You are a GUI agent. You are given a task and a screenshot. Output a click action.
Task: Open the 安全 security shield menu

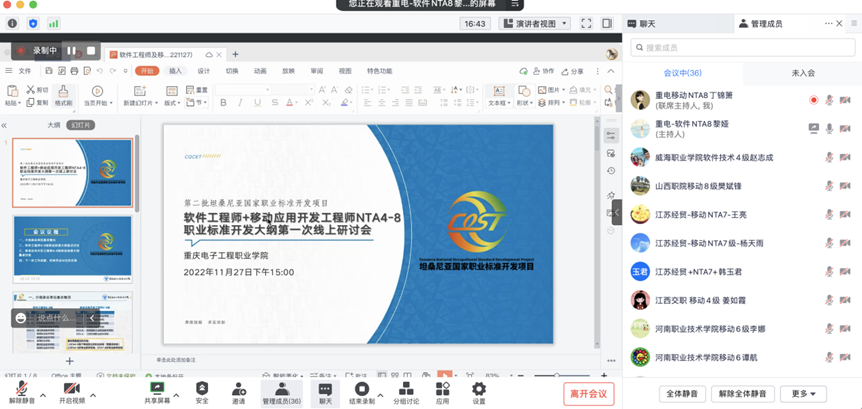pyautogui.click(x=202, y=393)
